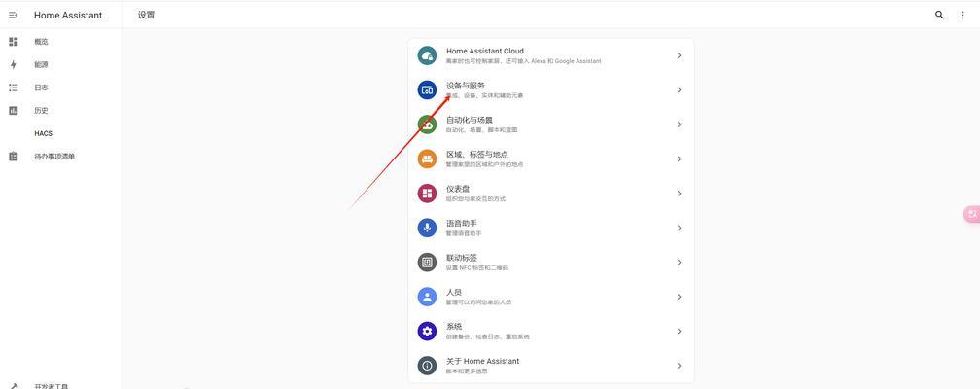Screen dimensions: 980x389
Task: Click the Alexa and Google Assistant description text
Action: click(x=524, y=61)
